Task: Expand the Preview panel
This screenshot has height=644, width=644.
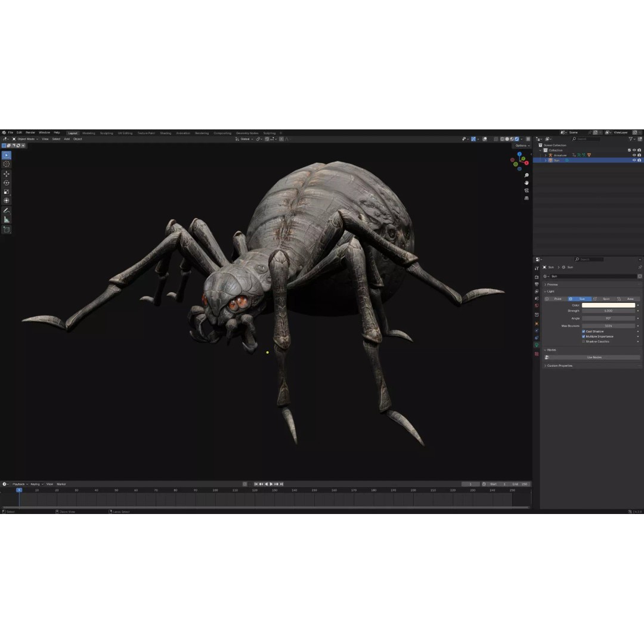Action: coord(552,284)
